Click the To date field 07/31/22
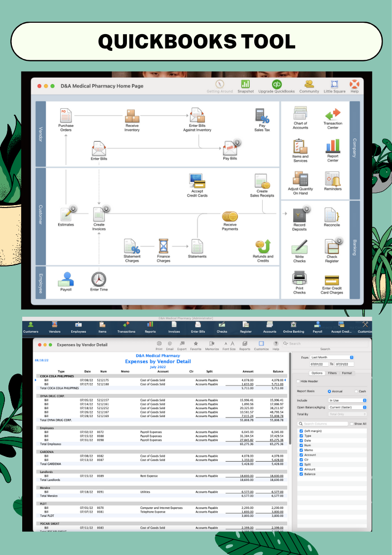This screenshot has height=555, width=392. pyautogui.click(x=344, y=364)
